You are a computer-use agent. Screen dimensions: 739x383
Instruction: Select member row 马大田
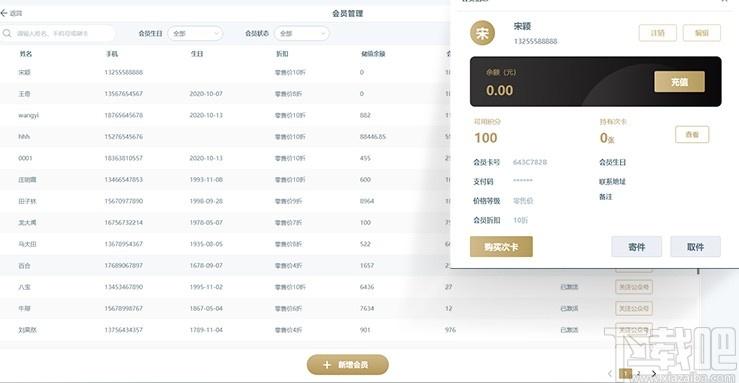225,244
